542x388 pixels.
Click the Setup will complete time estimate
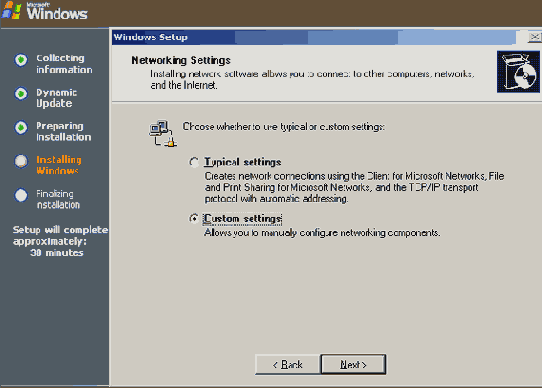60,241
